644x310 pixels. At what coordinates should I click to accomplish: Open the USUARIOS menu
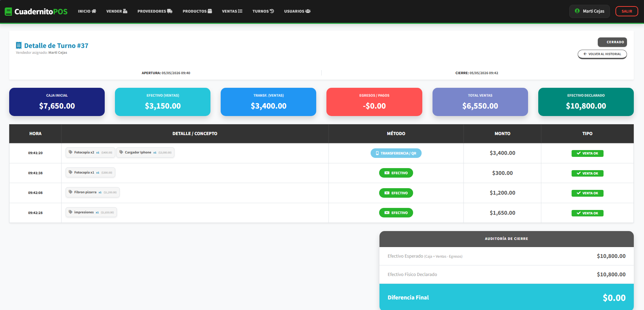[298, 11]
